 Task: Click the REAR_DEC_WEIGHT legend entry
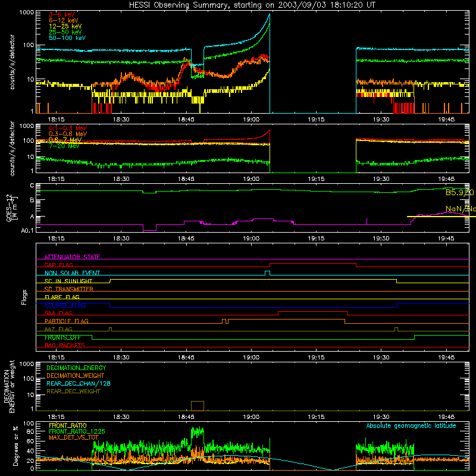pos(73,392)
